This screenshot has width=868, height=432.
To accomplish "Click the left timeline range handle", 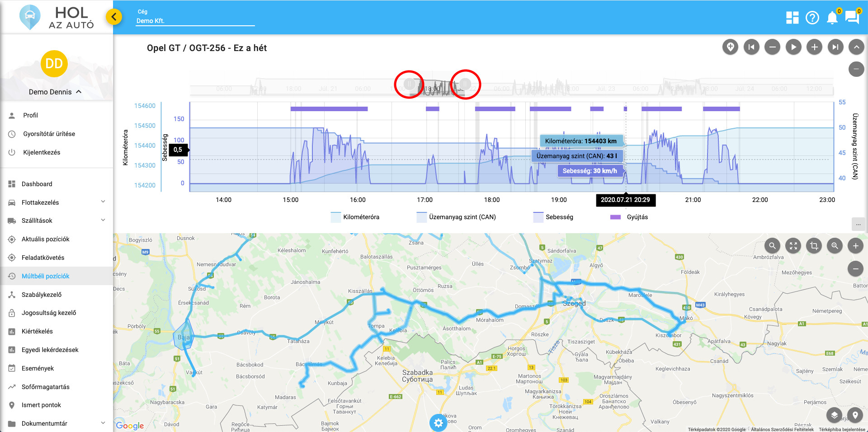I will [x=409, y=84].
